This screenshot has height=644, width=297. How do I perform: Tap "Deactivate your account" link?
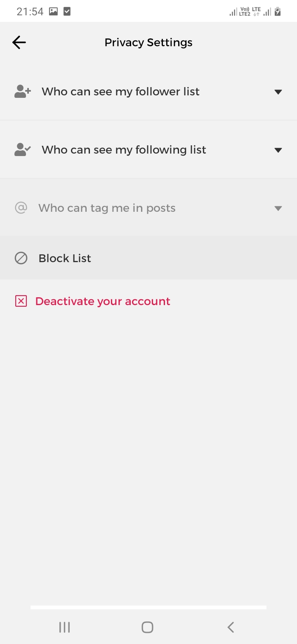tap(103, 301)
